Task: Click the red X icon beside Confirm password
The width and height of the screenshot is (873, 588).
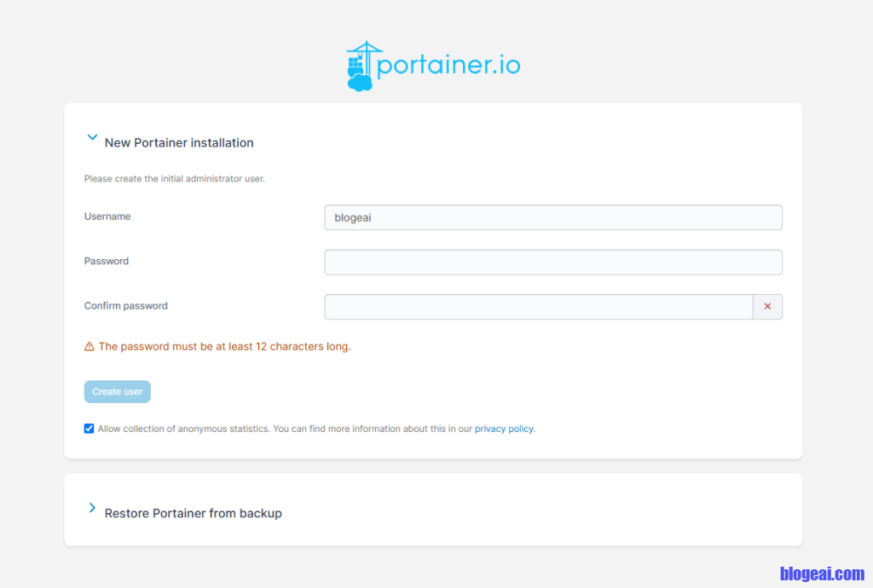Action: [767, 307]
